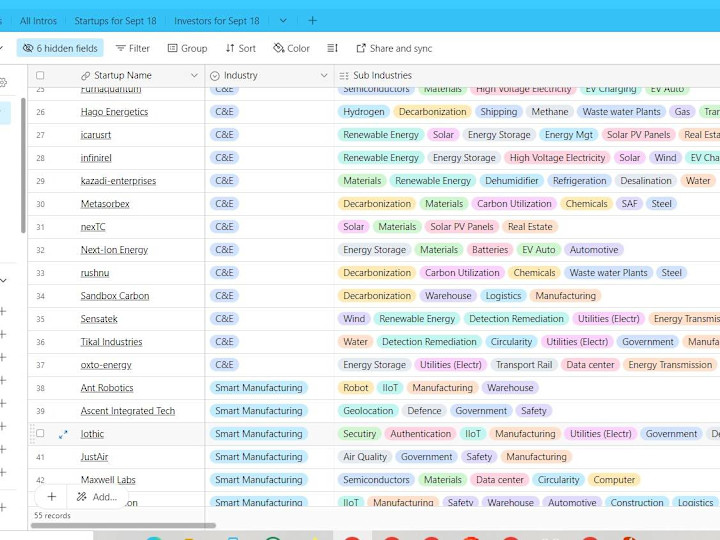This screenshot has height=540, width=720.
Task: Click the JustAir startup name
Action: 95,456
